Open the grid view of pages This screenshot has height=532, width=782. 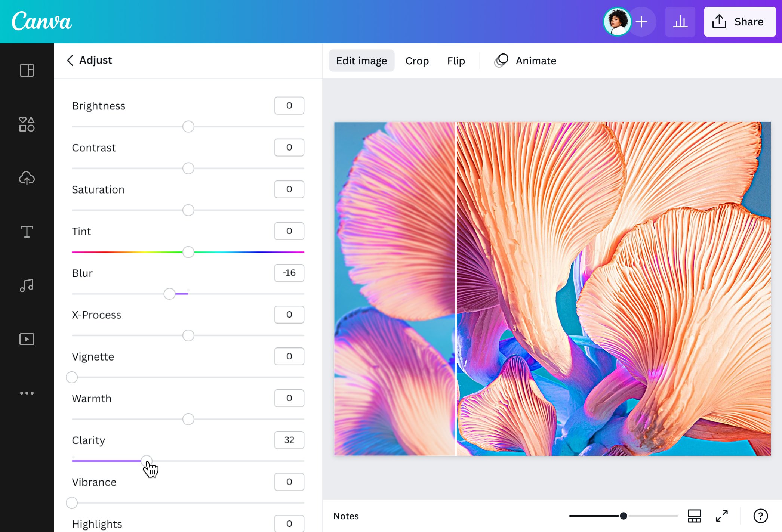(x=694, y=516)
